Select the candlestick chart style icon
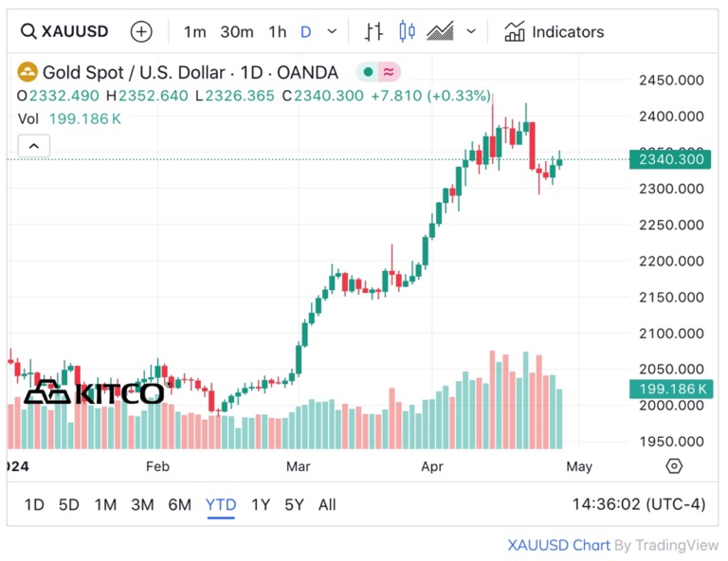Screen dimensions: 728x561 click(x=407, y=31)
